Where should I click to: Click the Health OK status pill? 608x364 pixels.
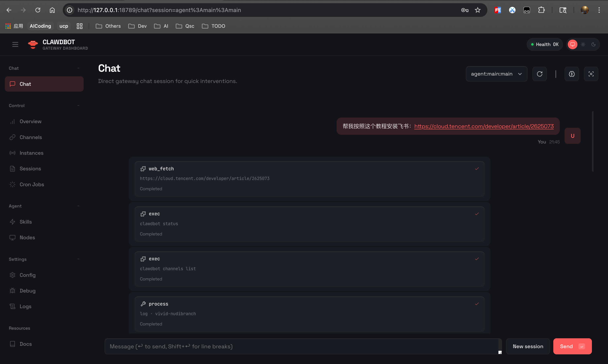(545, 44)
